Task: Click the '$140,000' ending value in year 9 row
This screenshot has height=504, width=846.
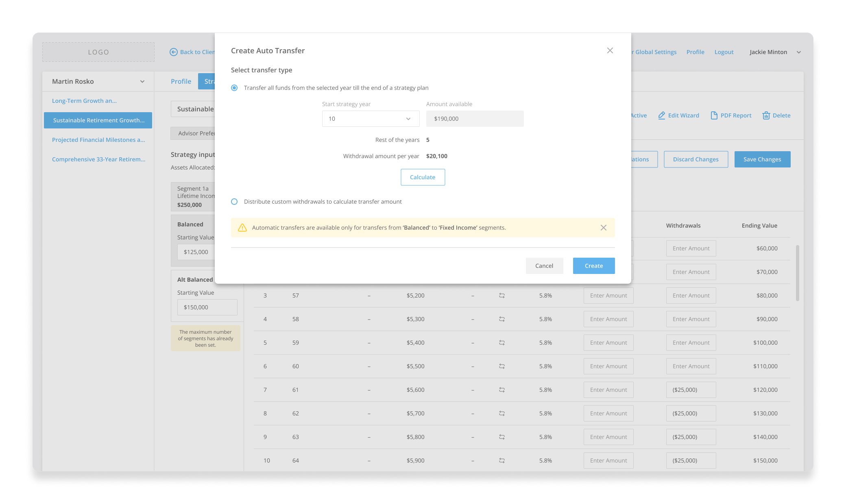Action: click(x=765, y=437)
